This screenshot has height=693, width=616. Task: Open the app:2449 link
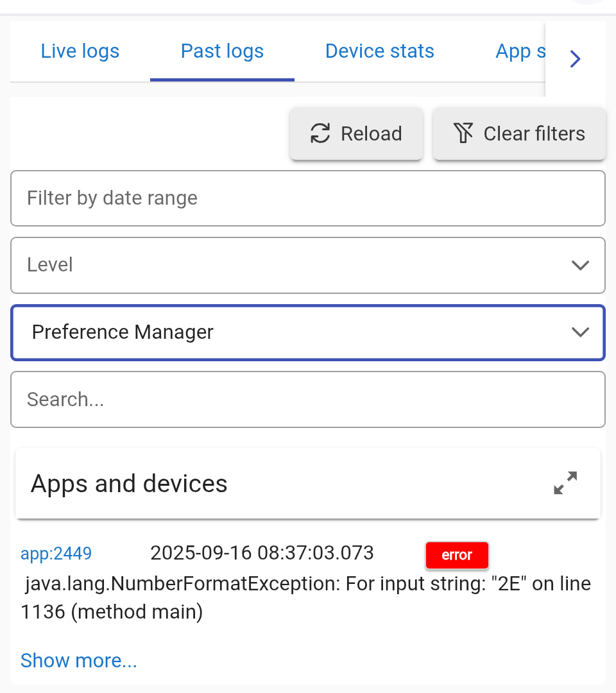pos(56,553)
